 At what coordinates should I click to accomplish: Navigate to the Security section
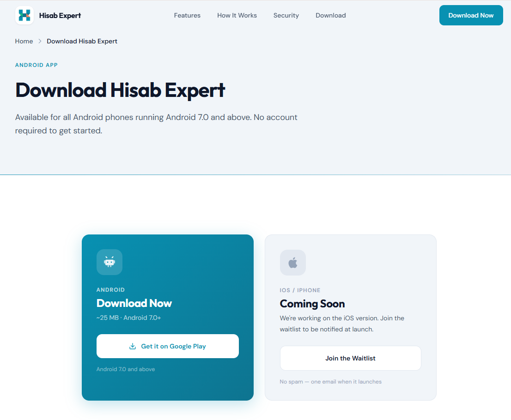pos(286,15)
